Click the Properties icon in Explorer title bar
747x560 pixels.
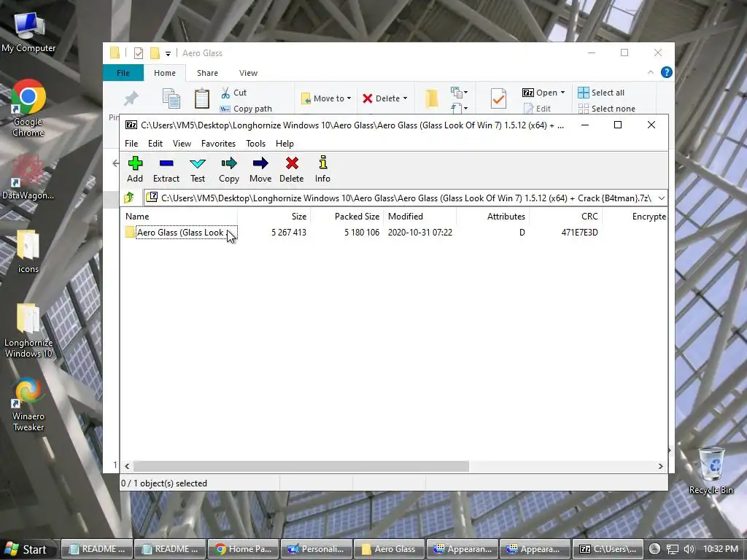139,52
